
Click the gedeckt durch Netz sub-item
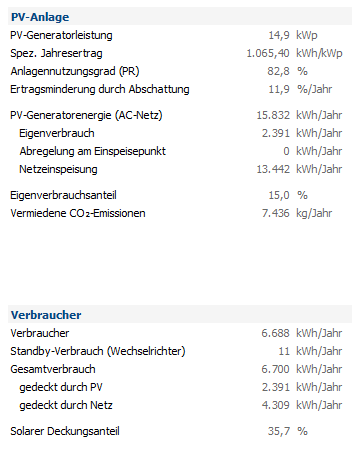point(66,405)
